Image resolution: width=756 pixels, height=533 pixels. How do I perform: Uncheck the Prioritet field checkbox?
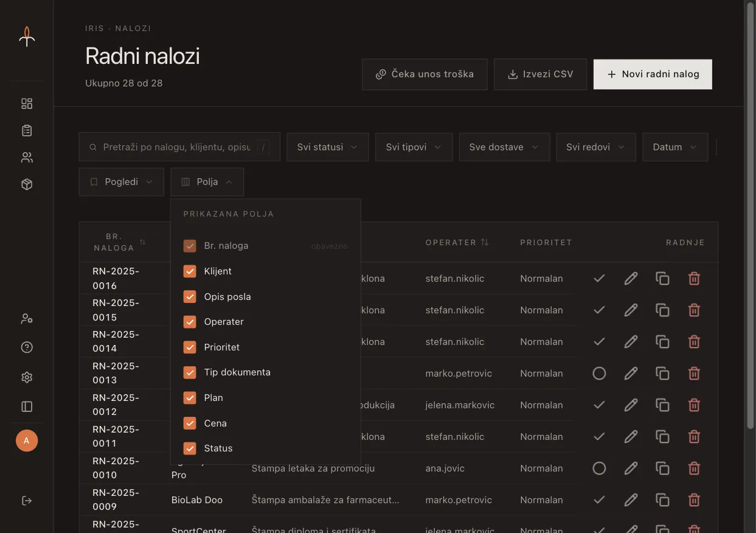pos(190,347)
